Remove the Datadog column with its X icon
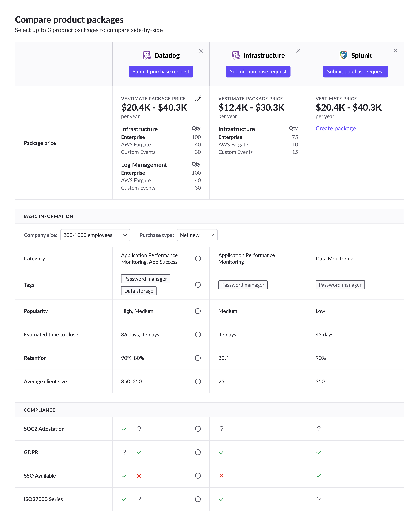Screen dimensions: 420x526 [x=201, y=51]
